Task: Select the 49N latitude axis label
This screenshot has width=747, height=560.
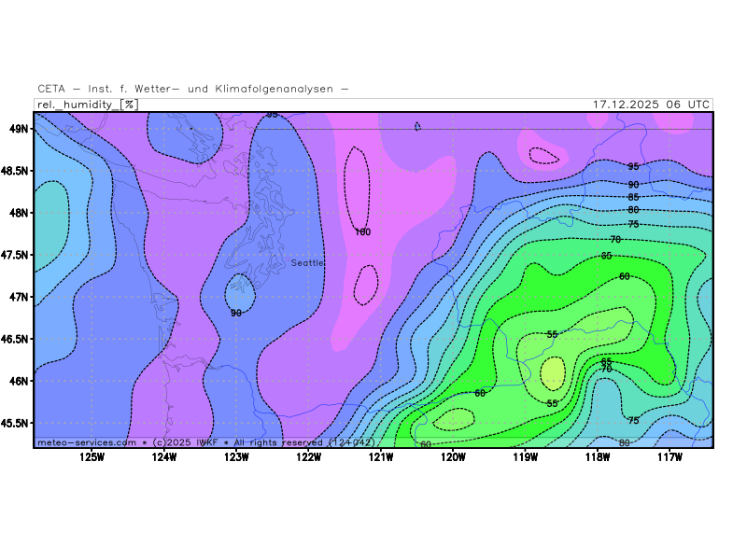Action: tap(19, 128)
